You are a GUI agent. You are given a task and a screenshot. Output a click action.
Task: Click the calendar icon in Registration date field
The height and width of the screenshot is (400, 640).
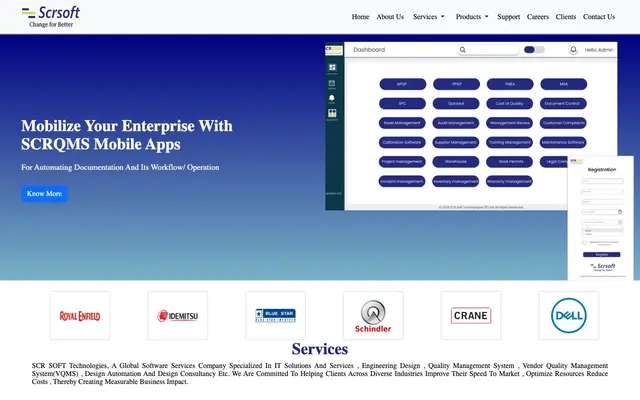[x=620, y=212]
